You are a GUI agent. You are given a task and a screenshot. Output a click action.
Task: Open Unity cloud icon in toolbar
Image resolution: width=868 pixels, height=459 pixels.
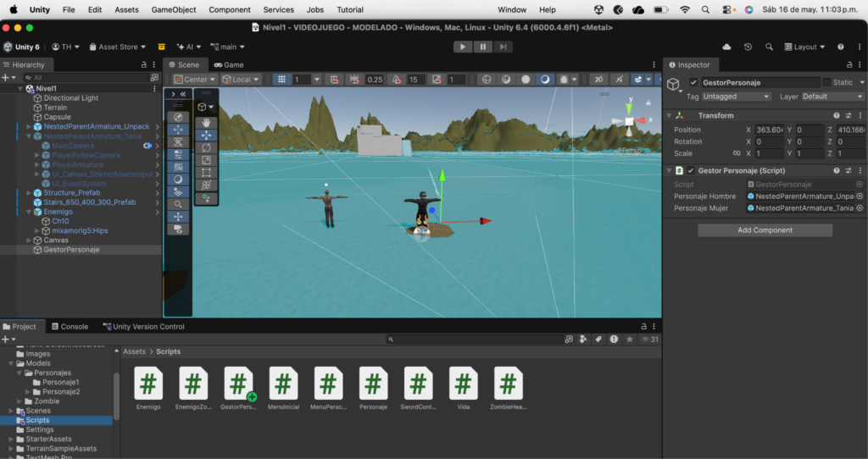pyautogui.click(x=726, y=47)
